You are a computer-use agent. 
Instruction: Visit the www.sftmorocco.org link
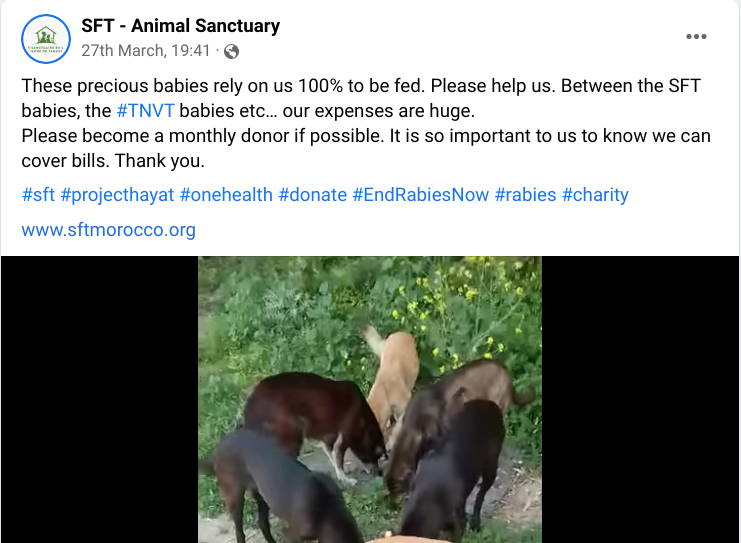pyautogui.click(x=109, y=230)
